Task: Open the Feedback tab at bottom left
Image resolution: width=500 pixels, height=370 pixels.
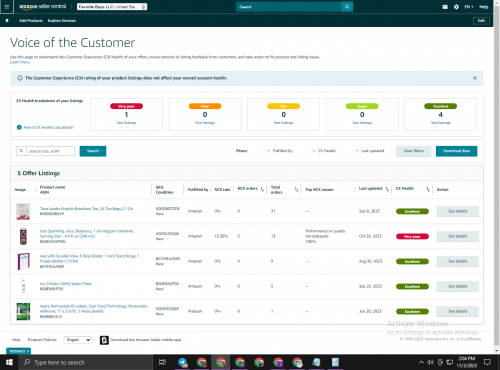Action: pyautogui.click(x=17, y=351)
